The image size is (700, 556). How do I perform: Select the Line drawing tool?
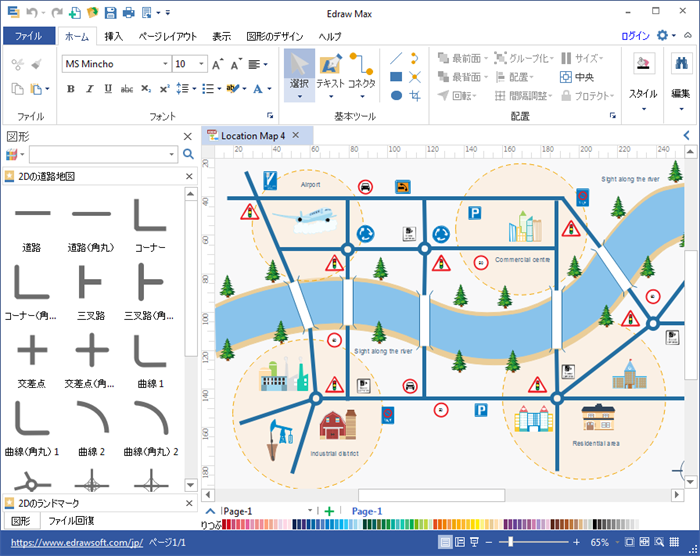[x=396, y=58]
